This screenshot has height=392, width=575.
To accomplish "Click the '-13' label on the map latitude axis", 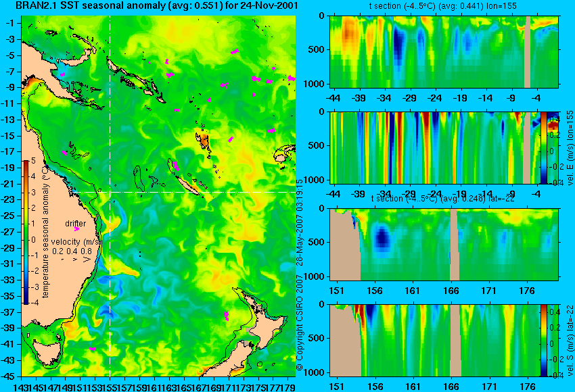I will 9,120.
